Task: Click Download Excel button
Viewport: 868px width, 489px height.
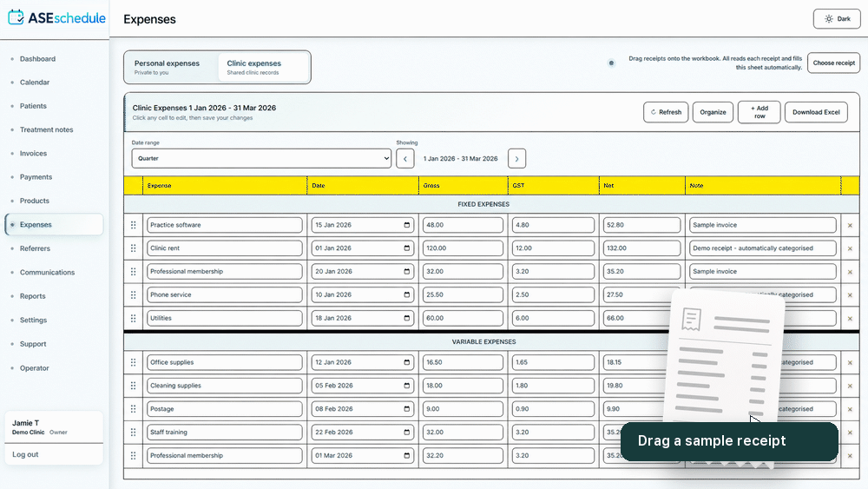Action: pos(816,112)
